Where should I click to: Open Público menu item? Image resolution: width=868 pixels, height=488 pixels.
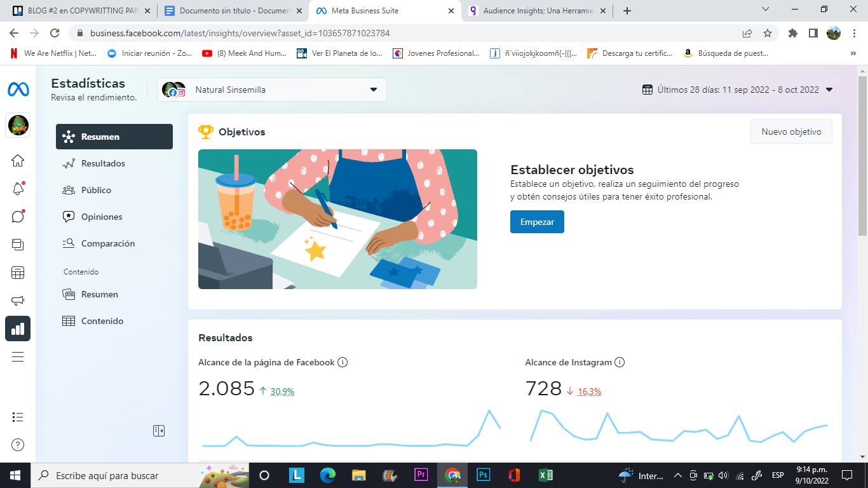point(114,190)
